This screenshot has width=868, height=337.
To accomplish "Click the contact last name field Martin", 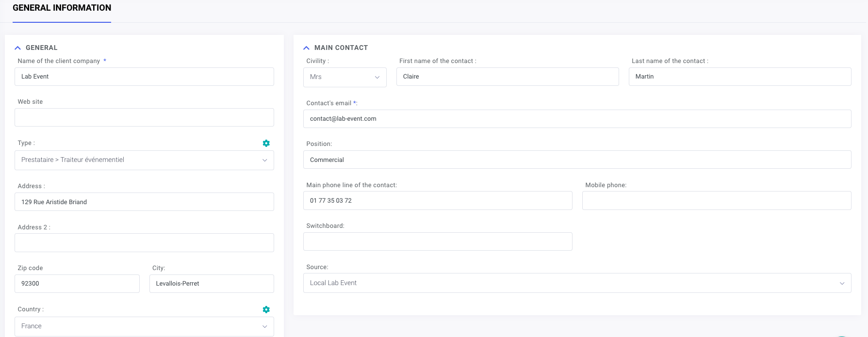I will 740,77.
